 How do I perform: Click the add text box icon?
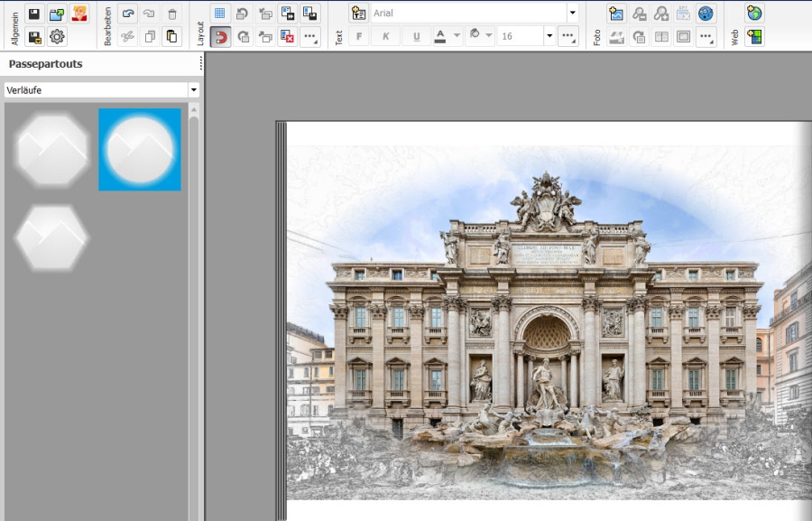[x=359, y=14]
